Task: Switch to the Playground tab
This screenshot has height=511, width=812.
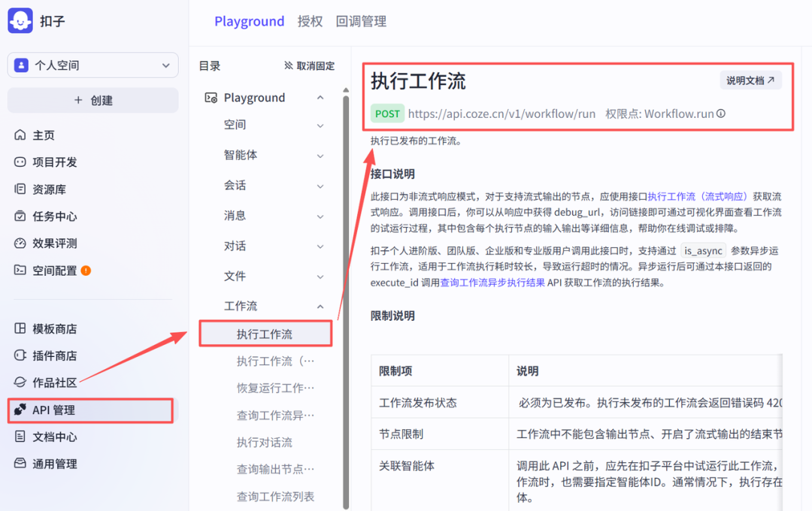Action: [249, 21]
